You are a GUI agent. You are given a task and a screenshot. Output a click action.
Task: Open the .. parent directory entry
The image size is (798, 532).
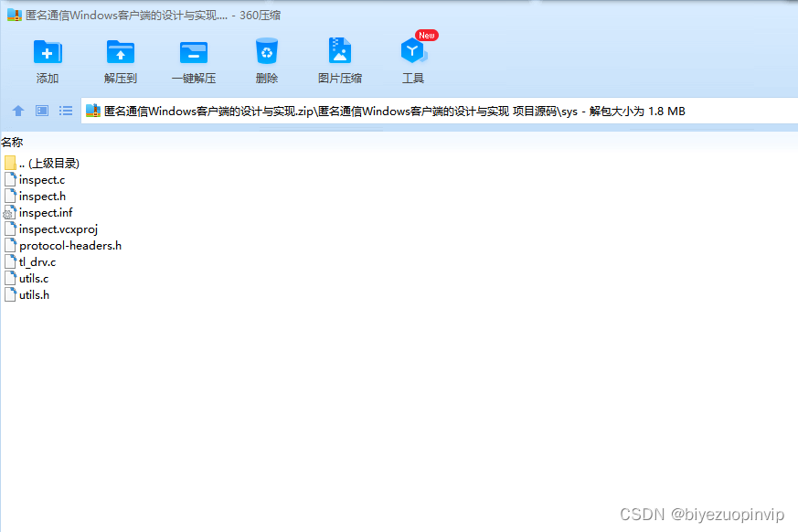(x=48, y=163)
